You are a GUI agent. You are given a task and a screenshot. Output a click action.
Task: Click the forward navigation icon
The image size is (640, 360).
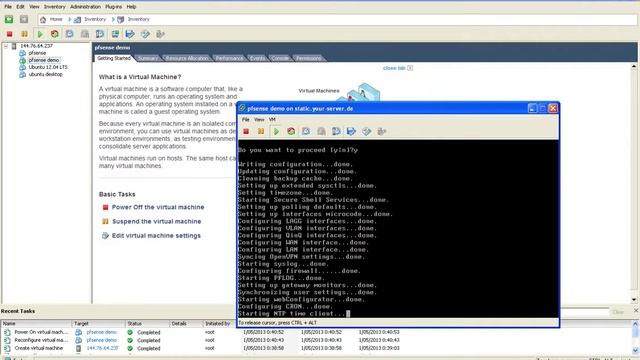(x=24, y=19)
